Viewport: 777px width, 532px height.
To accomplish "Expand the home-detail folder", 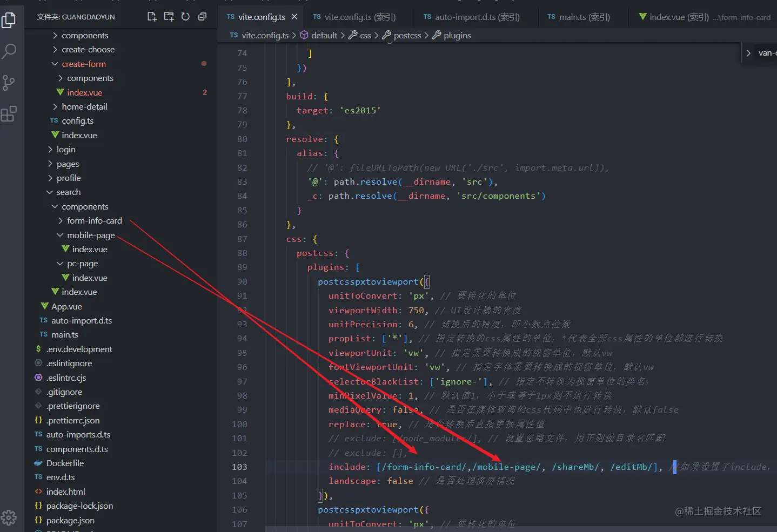I will point(84,107).
